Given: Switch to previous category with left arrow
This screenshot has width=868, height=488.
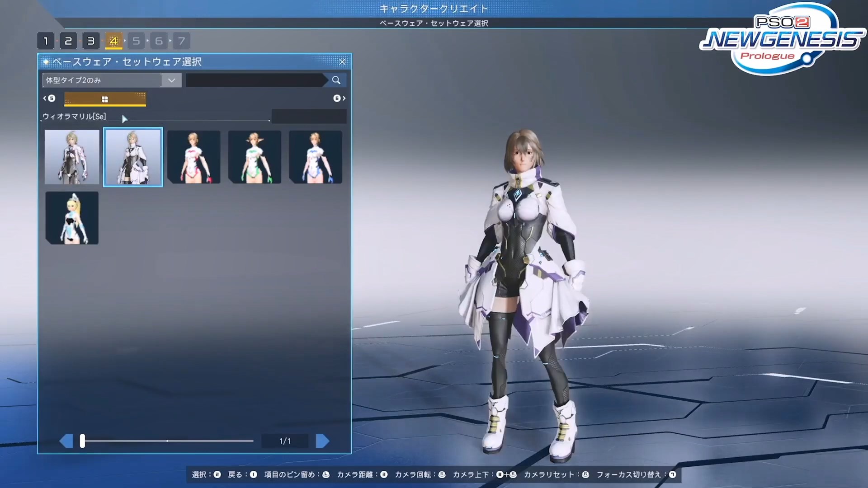Looking at the screenshot, I should (49, 98).
